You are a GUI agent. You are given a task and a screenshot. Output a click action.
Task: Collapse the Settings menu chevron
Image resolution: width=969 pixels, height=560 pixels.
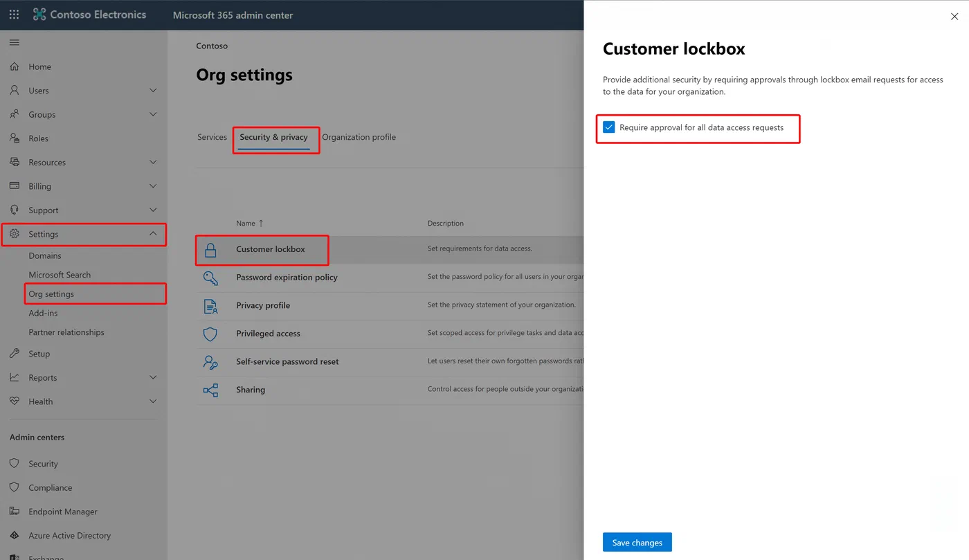pyautogui.click(x=153, y=234)
